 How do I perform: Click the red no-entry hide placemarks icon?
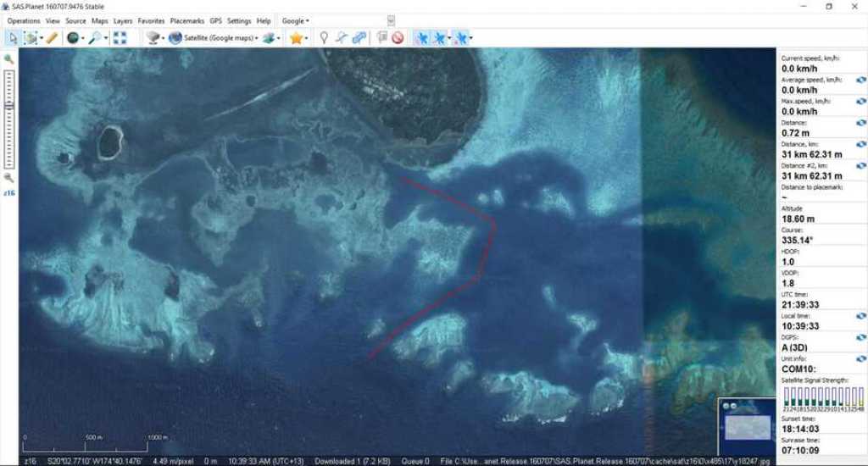(398, 38)
